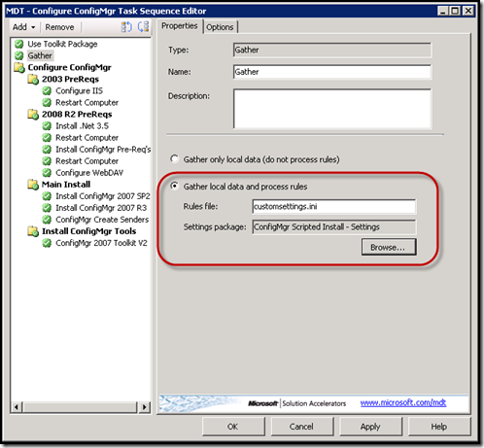Click the Install ConfigMgr Tools folder icon

click(x=33, y=231)
